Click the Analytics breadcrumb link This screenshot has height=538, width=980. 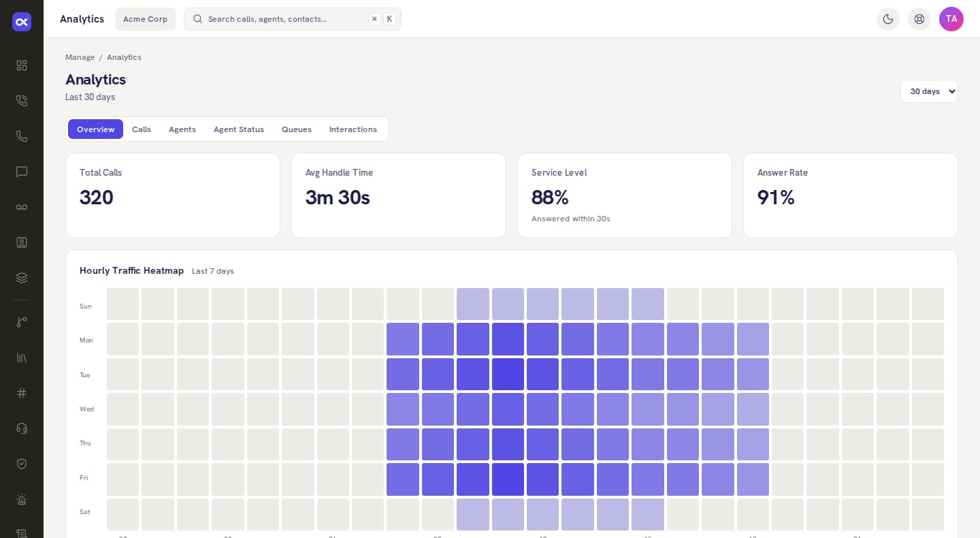(124, 57)
